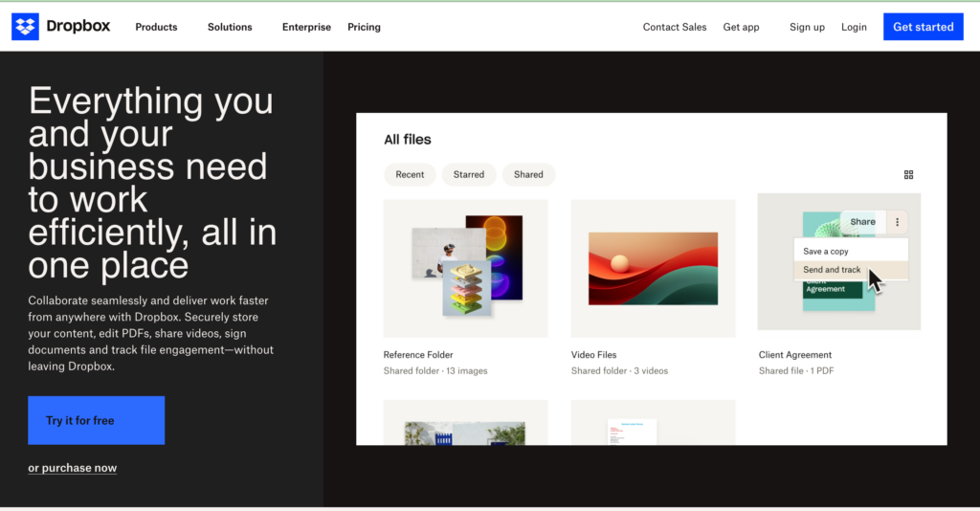Click Contact Sales link
The width and height of the screenshot is (980, 511).
675,27
